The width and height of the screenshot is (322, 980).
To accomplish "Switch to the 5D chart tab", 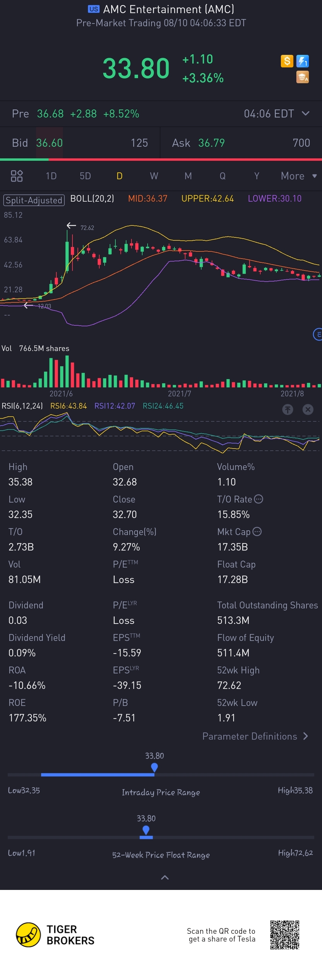I will click(x=85, y=176).
